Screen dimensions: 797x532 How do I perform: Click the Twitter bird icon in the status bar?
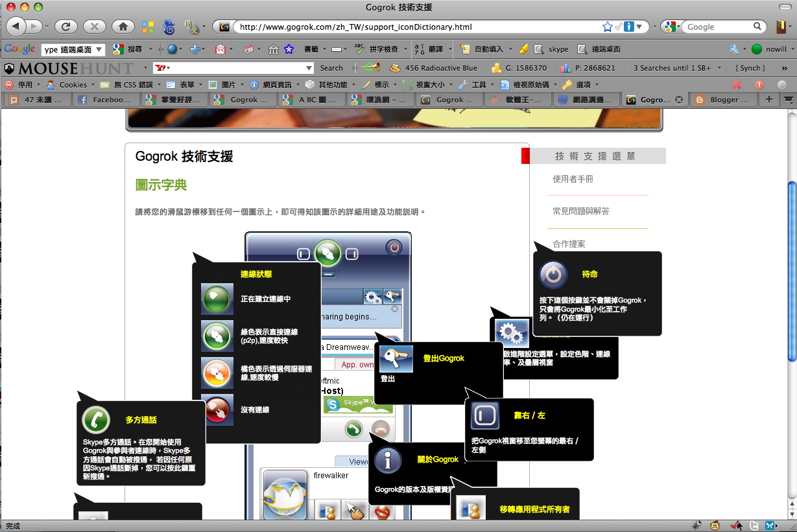(x=754, y=526)
